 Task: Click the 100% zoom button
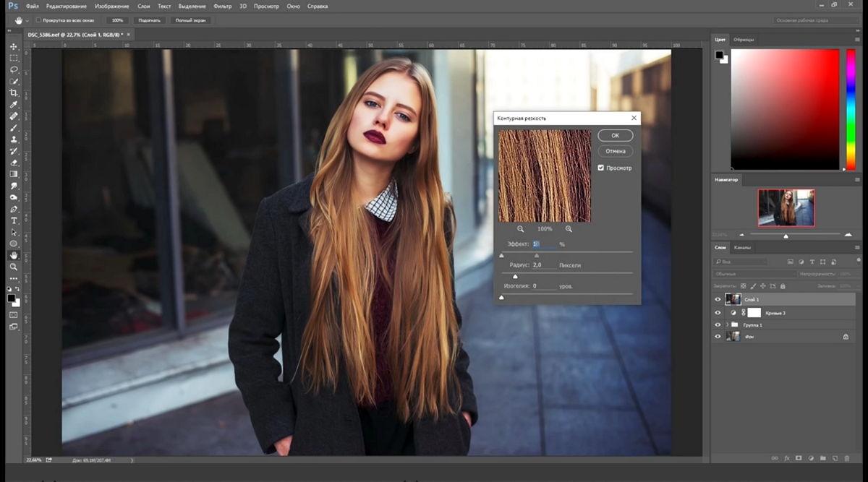coord(117,20)
